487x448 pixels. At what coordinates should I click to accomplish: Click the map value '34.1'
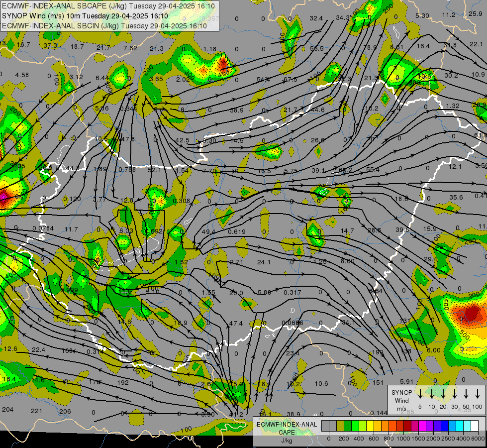click(348, 323)
